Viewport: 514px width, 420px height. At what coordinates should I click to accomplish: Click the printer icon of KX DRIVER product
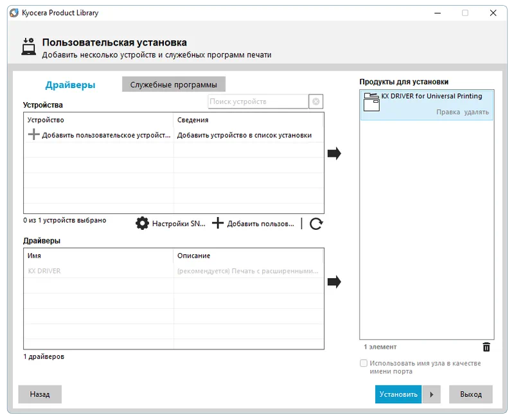(372, 102)
